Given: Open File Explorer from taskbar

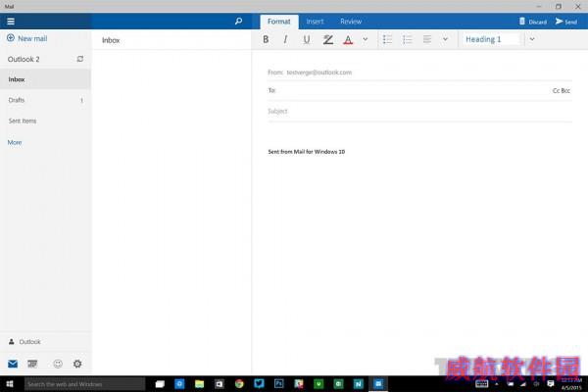Looking at the screenshot, I should pyautogui.click(x=200, y=384).
